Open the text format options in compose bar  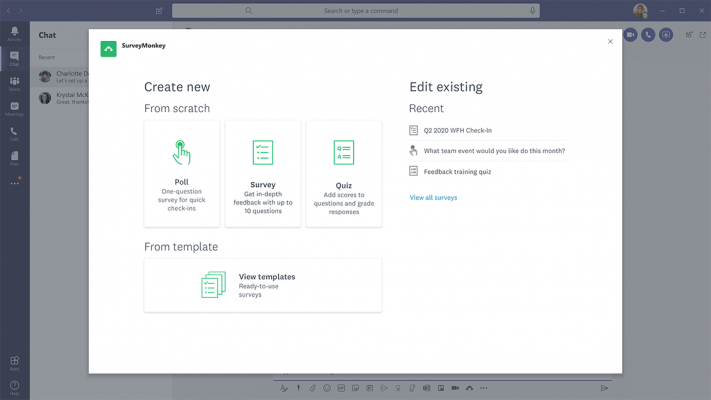[284, 388]
